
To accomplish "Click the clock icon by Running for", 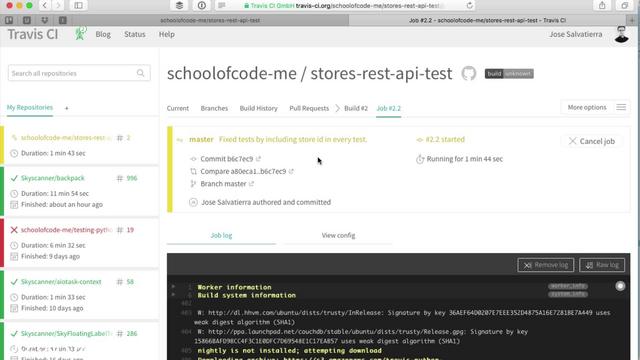I will [x=420, y=159].
